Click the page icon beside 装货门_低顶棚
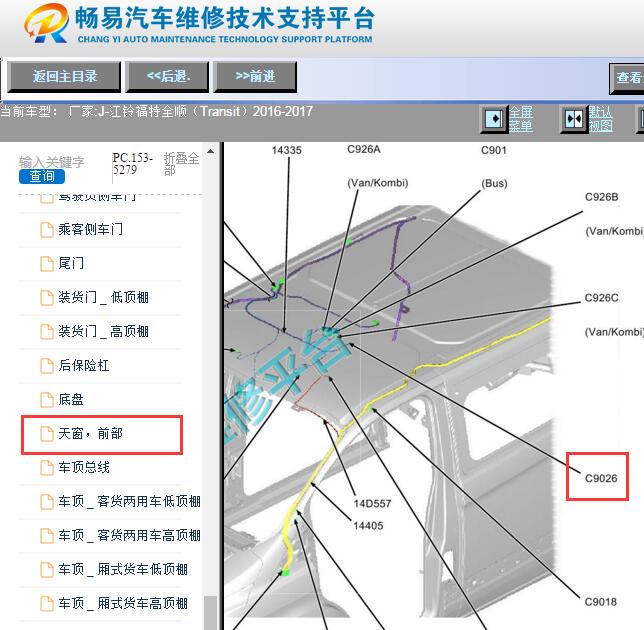Screen dimensions: 644x630 46,298
